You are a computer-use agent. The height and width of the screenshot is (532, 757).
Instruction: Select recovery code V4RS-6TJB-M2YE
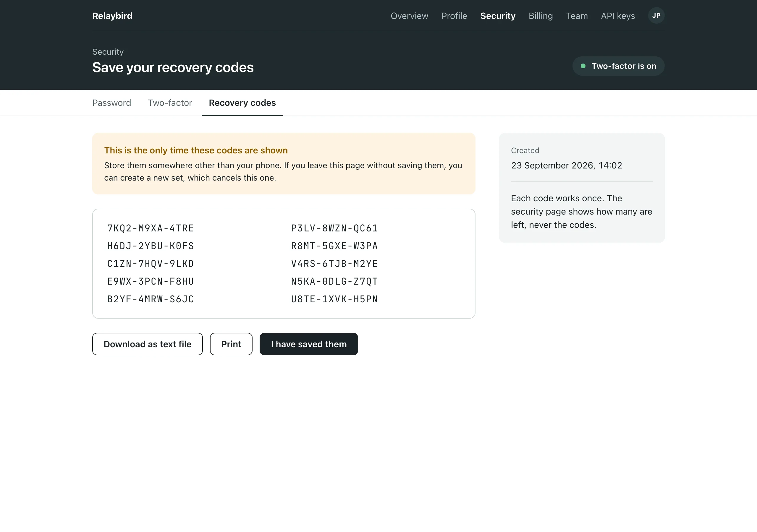334,264
